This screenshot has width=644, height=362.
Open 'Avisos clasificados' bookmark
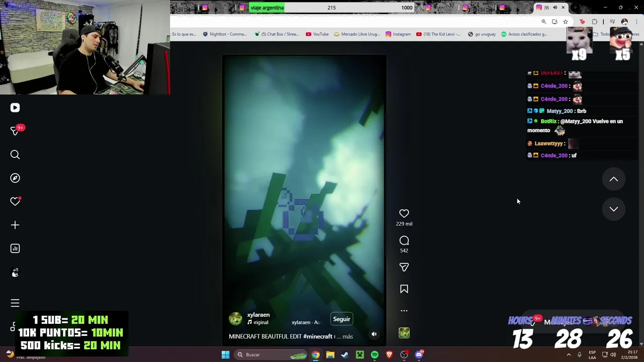(524, 34)
